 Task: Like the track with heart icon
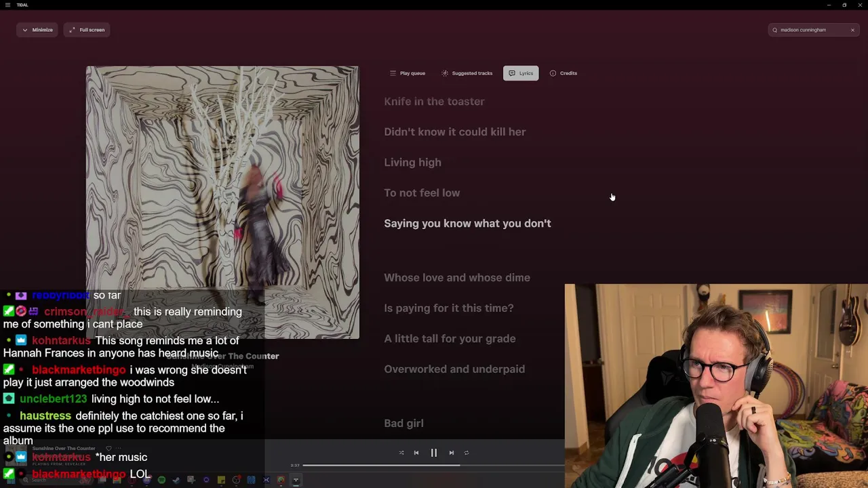tap(108, 449)
